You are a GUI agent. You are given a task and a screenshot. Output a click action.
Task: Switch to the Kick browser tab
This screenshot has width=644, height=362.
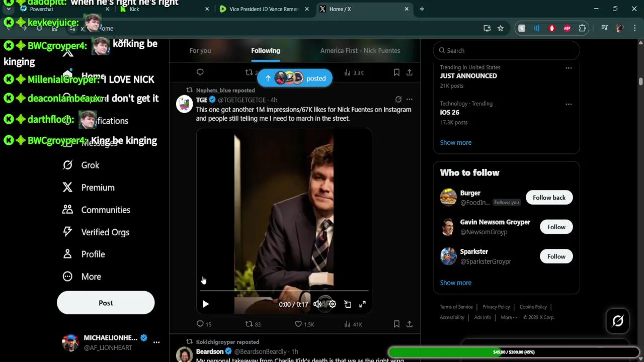click(x=165, y=9)
